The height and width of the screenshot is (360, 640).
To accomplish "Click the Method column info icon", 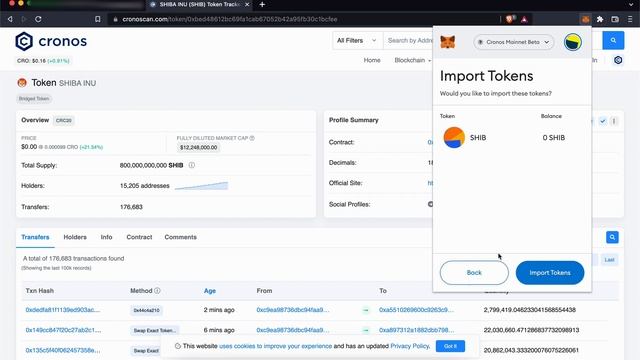I will (x=157, y=291).
